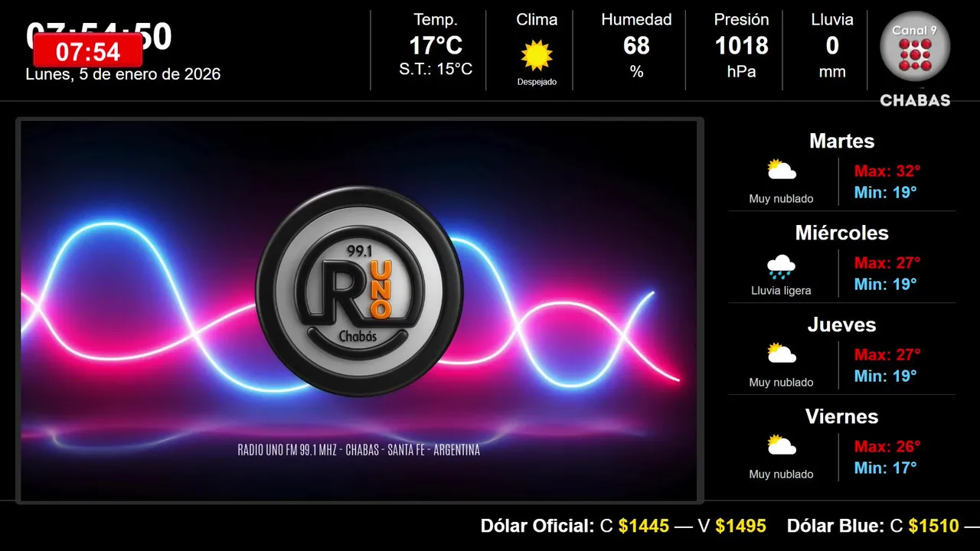Click Martes Muy nublado caption
Image resolution: width=980 pixels, height=551 pixels.
click(781, 199)
